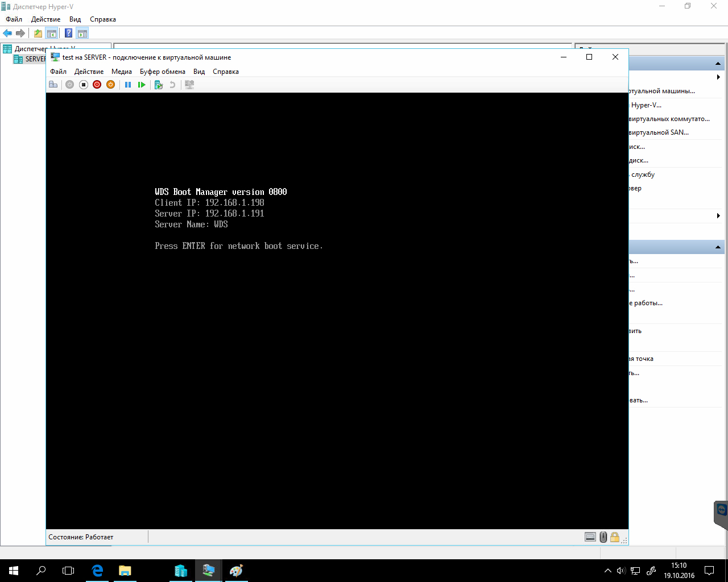Click the службу action in Actions pane
Image resolution: width=728 pixels, height=582 pixels.
click(x=643, y=174)
